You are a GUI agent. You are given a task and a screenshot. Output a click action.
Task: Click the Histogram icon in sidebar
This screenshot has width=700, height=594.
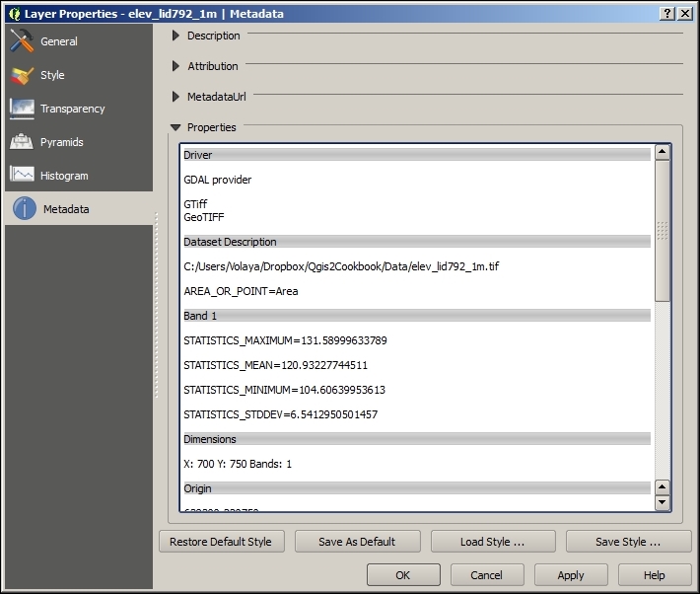pyautogui.click(x=22, y=176)
